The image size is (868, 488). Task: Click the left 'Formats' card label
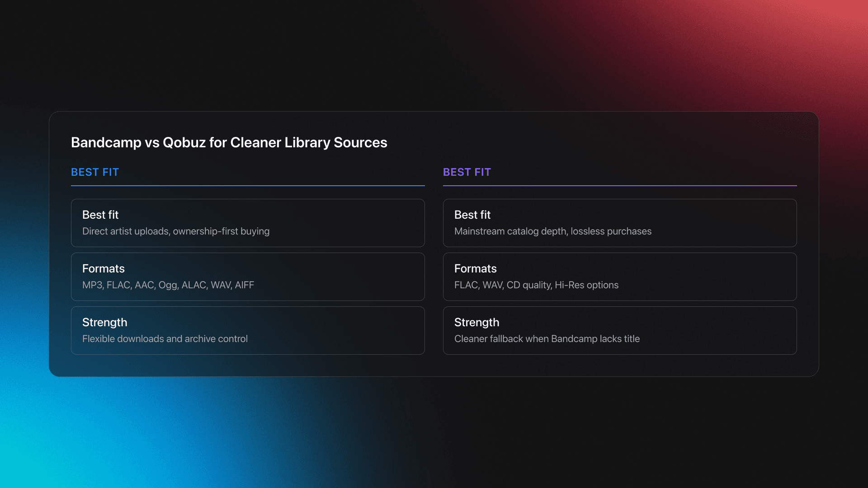point(104,268)
